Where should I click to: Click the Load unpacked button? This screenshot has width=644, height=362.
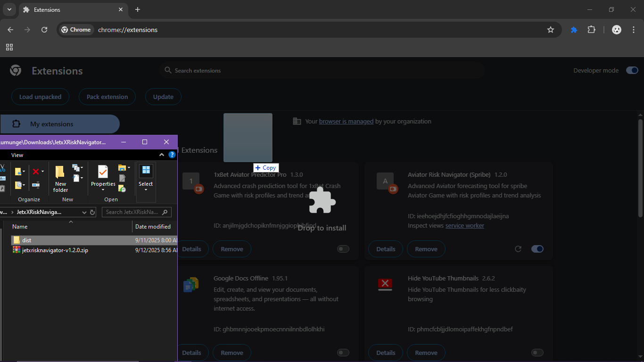pos(40,97)
